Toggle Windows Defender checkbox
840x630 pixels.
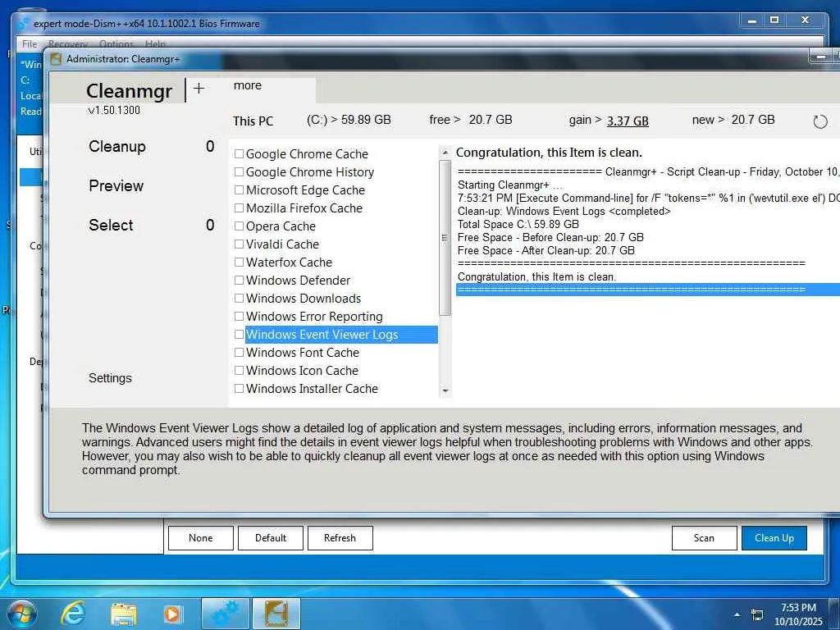coord(239,281)
